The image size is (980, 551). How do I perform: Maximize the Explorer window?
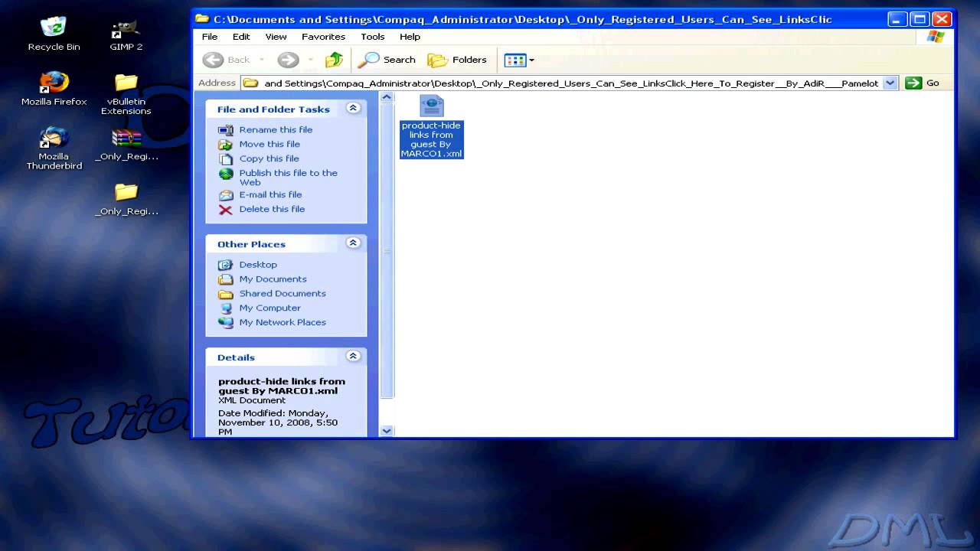(920, 19)
